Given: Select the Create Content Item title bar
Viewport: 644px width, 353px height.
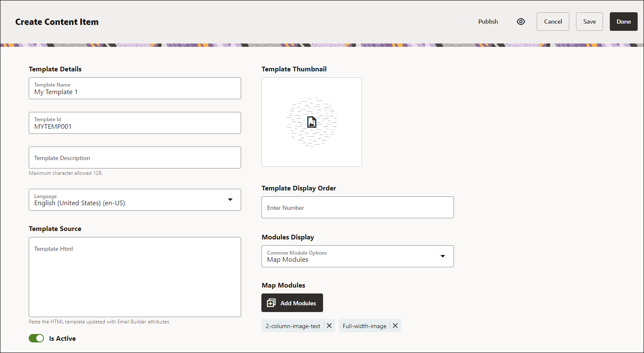Looking at the screenshot, I should [57, 22].
